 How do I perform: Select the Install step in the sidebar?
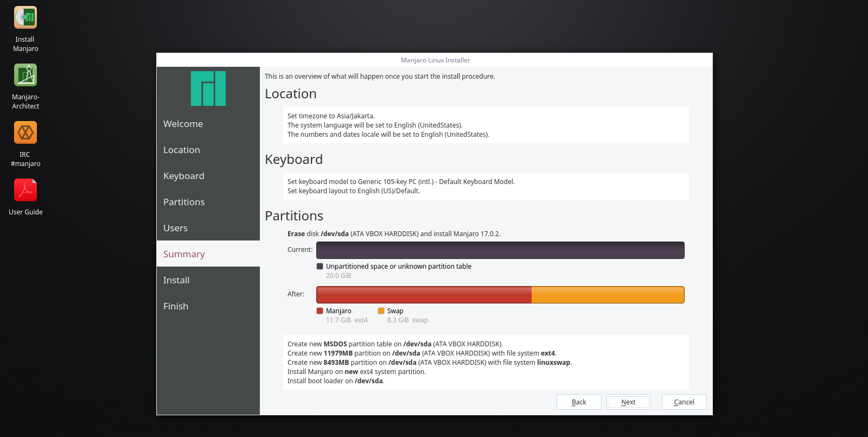tap(208, 280)
